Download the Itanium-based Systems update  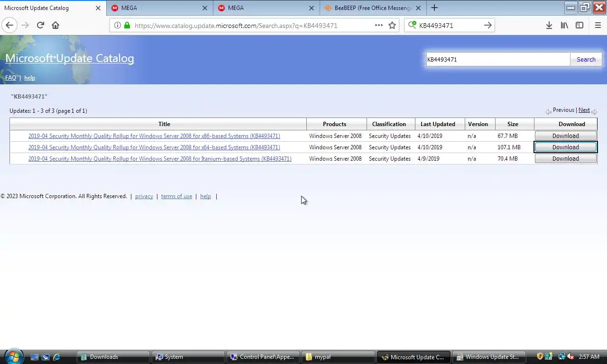point(565,158)
